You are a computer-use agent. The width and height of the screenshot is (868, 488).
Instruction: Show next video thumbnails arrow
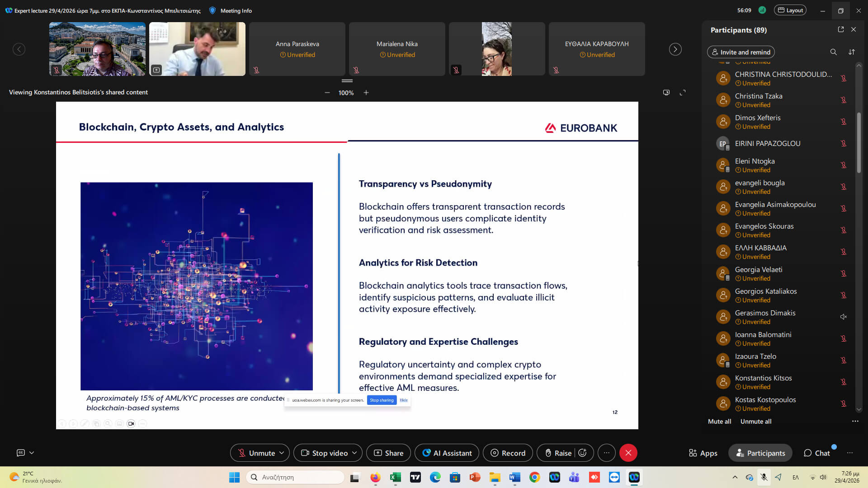point(675,49)
